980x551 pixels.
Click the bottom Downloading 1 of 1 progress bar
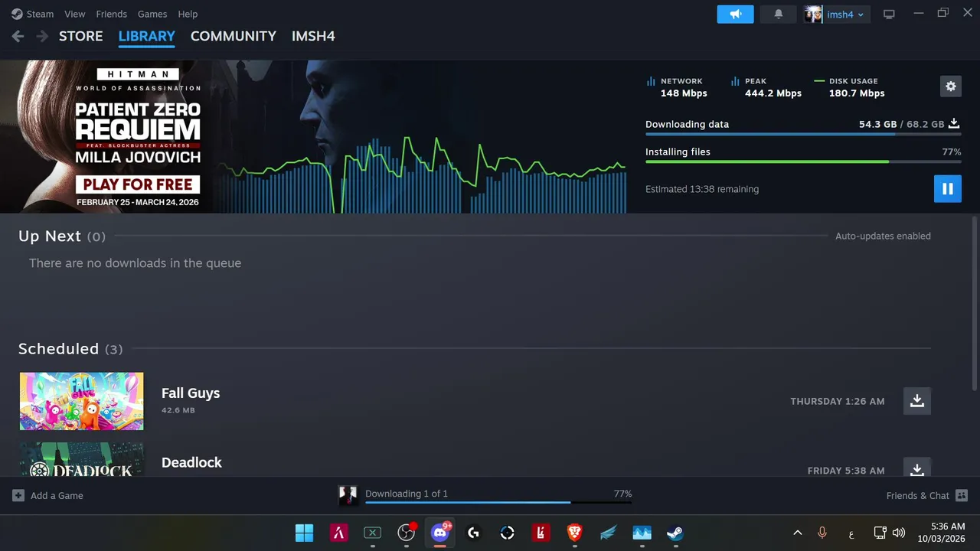(x=498, y=503)
